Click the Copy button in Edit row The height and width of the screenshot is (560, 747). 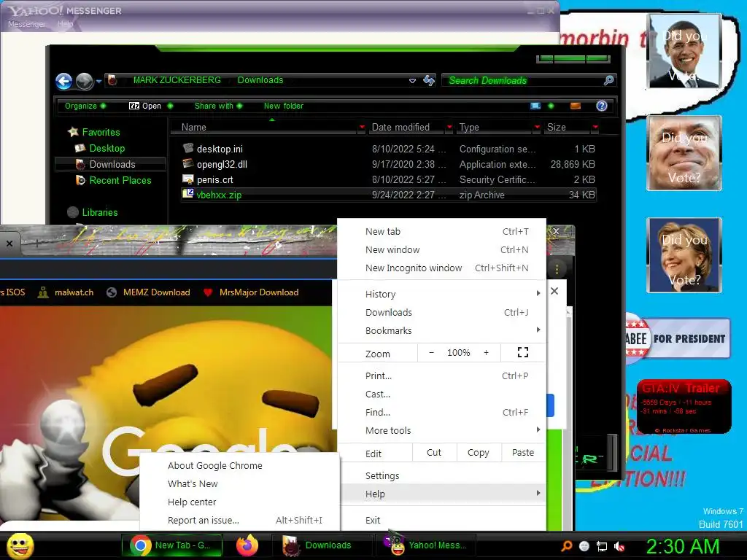(x=479, y=452)
